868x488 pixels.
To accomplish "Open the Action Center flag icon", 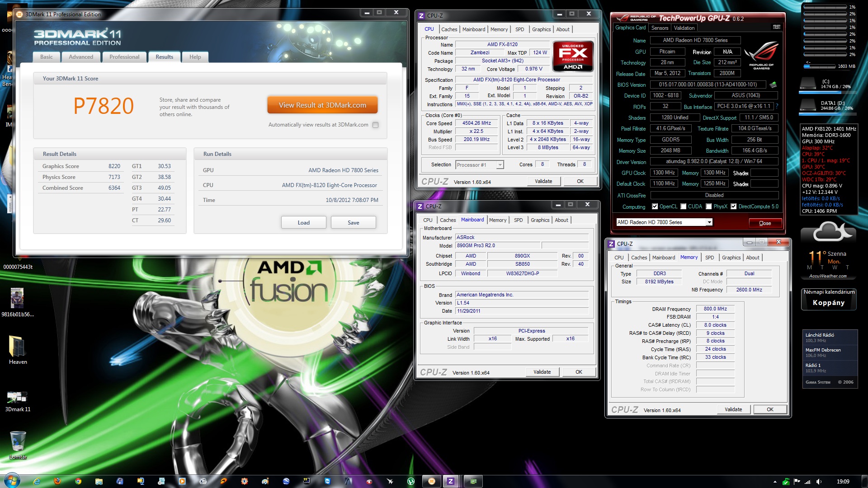I will pyautogui.click(x=797, y=482).
